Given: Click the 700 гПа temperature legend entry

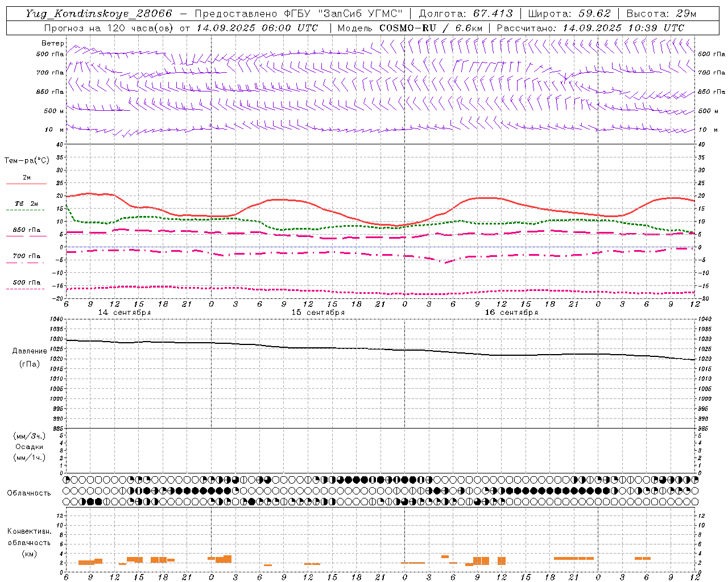Looking at the screenshot, I should (x=27, y=256).
